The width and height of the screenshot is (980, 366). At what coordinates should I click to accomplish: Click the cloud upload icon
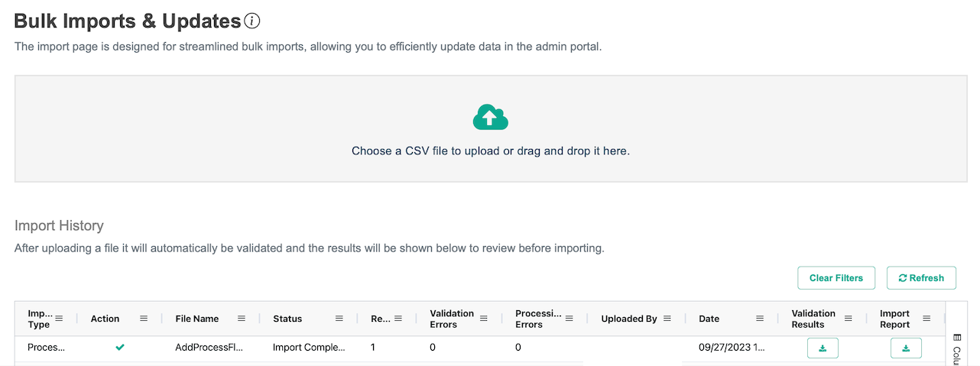tap(490, 118)
